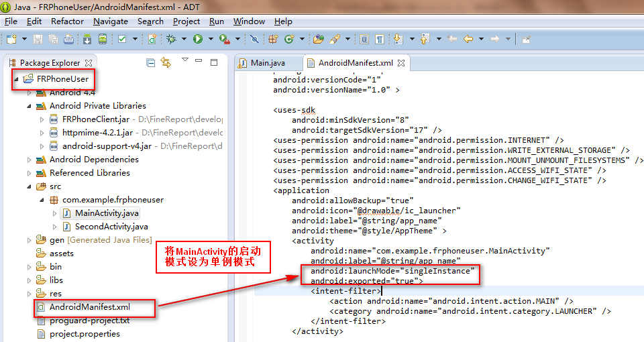Open the Next Annotation dropdown arrow
Screen dimensions: 644x342
coord(411,39)
